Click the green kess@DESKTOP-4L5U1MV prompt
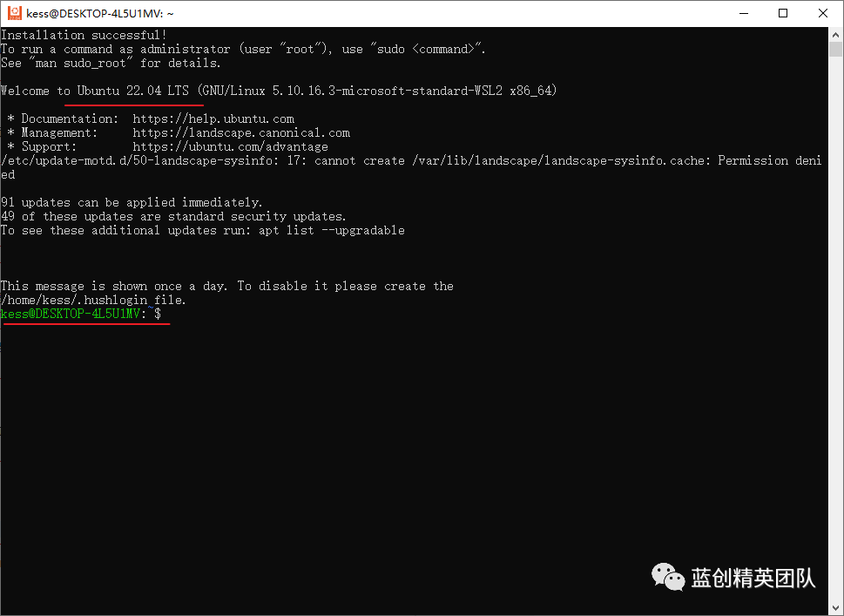 tap(71, 314)
